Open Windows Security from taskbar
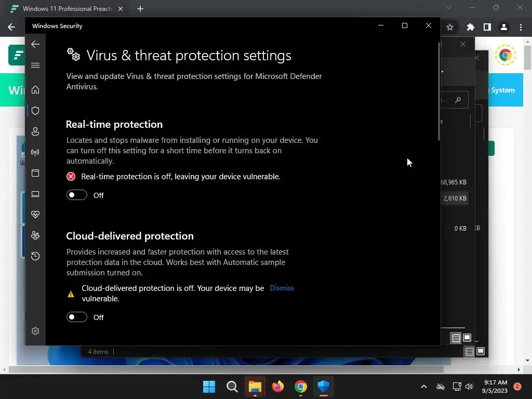 324,387
